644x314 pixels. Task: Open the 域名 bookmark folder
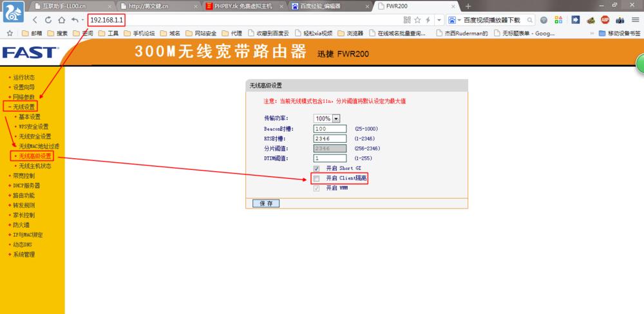point(170,33)
